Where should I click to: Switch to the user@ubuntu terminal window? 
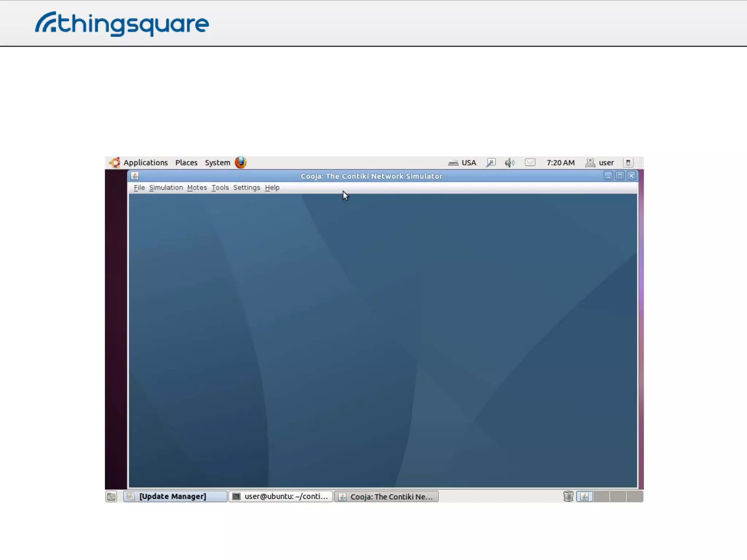tap(280, 497)
